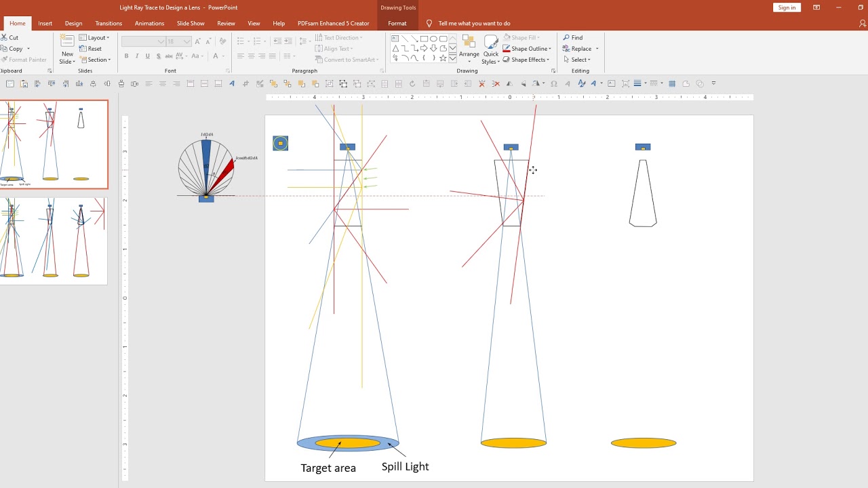This screenshot has height=488, width=868.
Task: Click the rotate icon in quick toolbar
Action: point(412,84)
